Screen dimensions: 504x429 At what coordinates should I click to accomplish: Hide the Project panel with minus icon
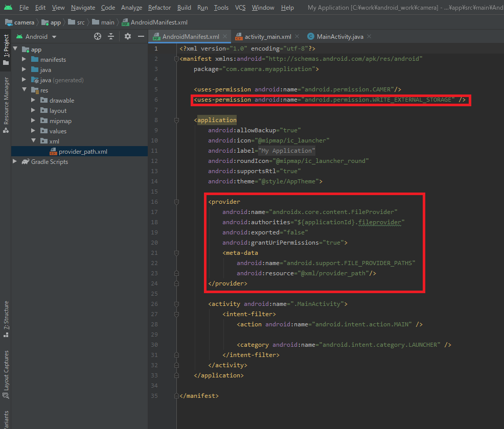tap(141, 37)
